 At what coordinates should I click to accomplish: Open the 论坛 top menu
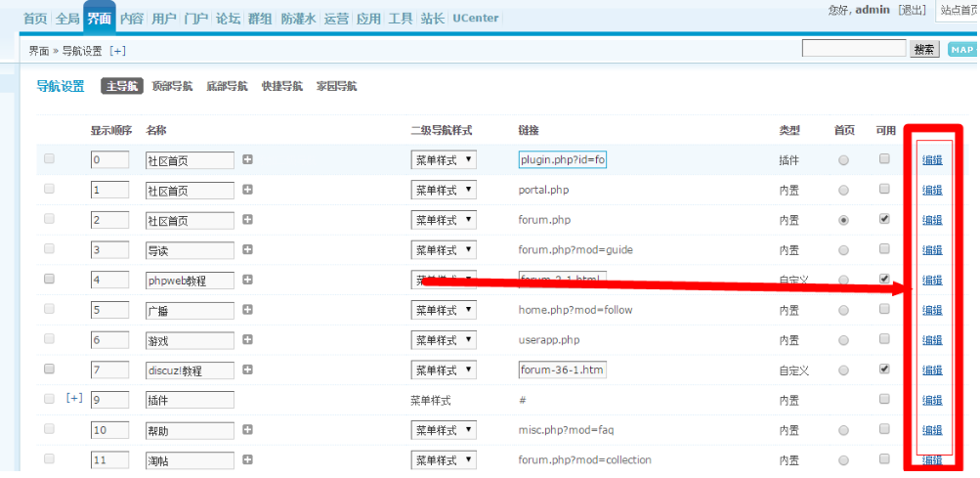click(228, 19)
